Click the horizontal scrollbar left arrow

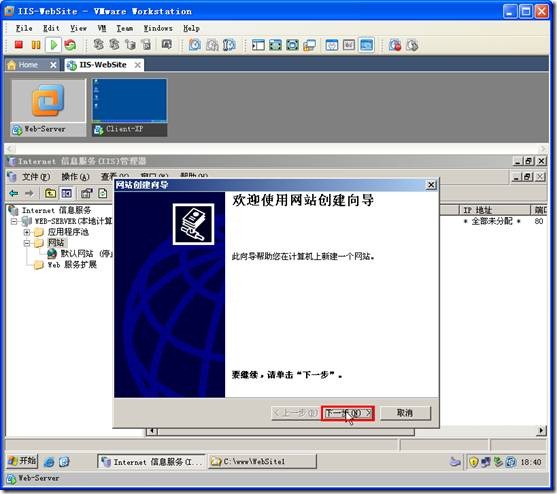tap(152, 431)
